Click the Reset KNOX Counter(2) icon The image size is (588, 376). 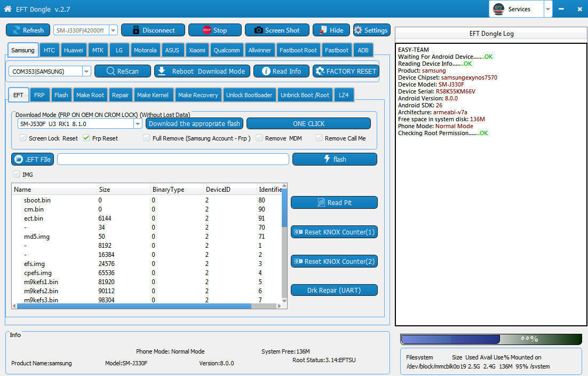click(298, 261)
